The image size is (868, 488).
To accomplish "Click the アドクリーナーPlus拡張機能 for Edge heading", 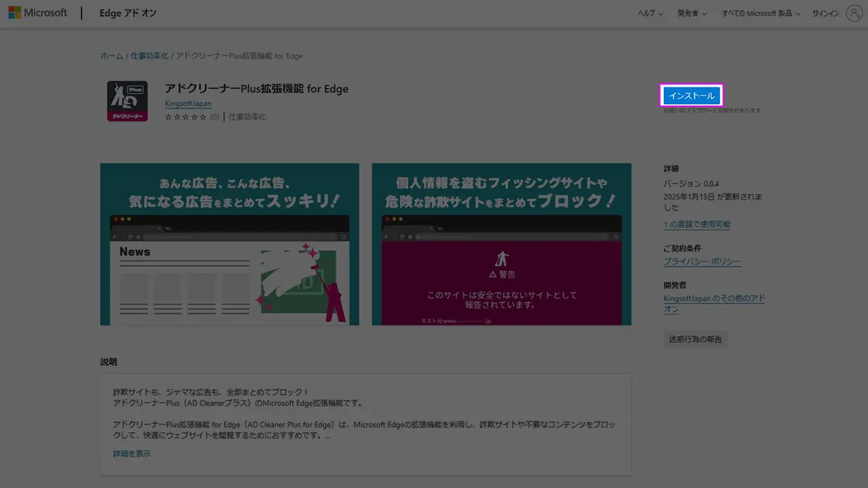I will (257, 89).
